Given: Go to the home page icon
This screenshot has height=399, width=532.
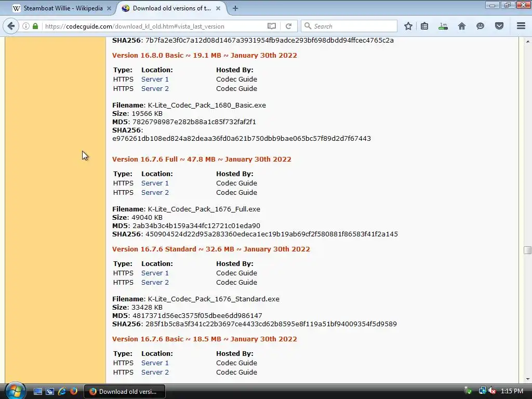Looking at the screenshot, I should pyautogui.click(x=462, y=26).
